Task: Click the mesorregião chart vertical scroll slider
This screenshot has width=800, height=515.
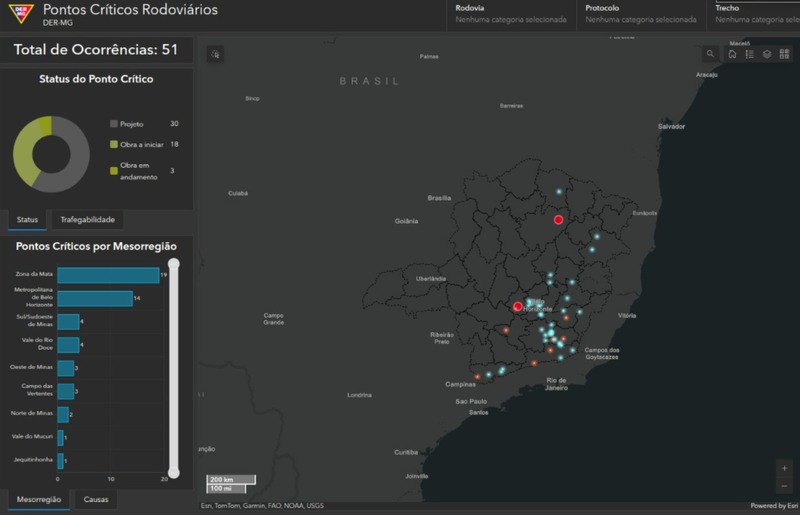Action: [x=173, y=370]
